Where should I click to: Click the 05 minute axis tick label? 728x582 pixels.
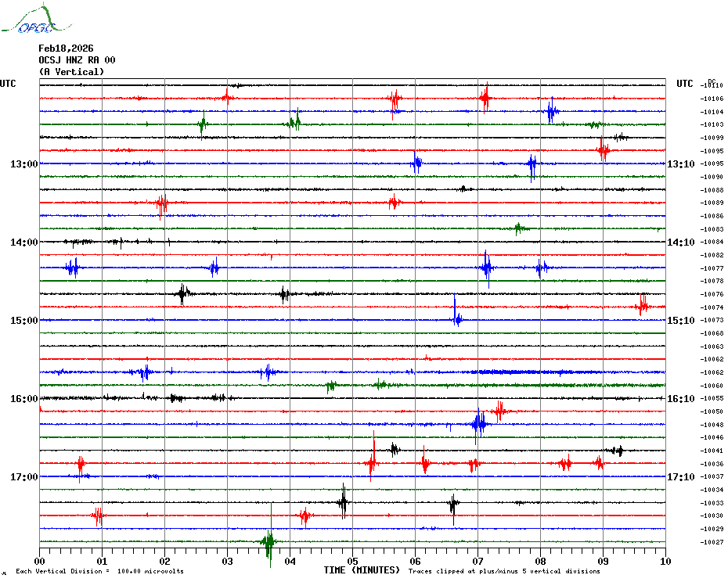pyautogui.click(x=352, y=562)
